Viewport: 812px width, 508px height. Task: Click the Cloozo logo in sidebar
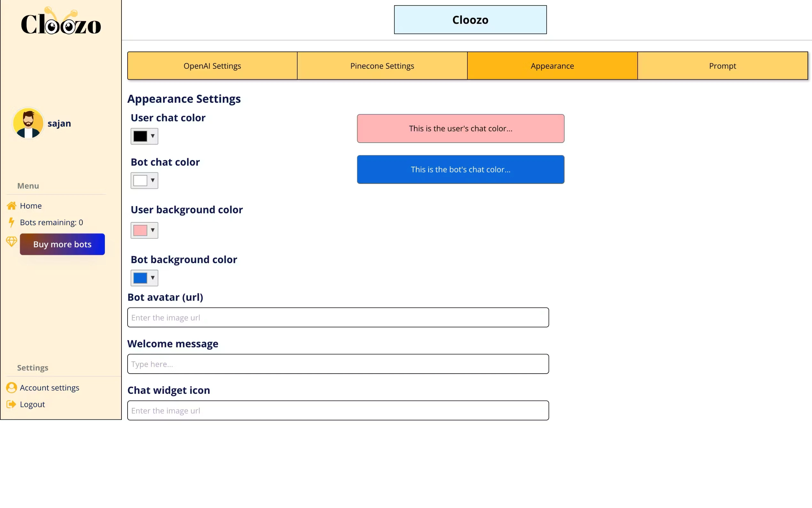point(61,22)
